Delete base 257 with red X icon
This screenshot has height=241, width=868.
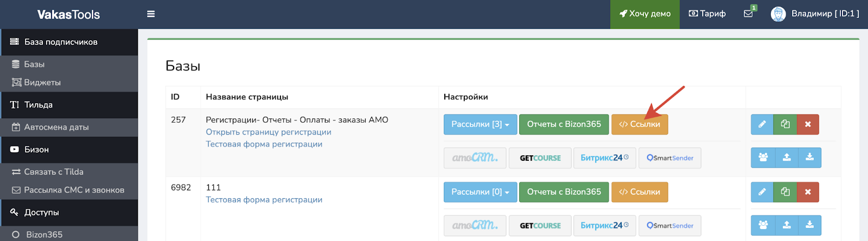(808, 124)
